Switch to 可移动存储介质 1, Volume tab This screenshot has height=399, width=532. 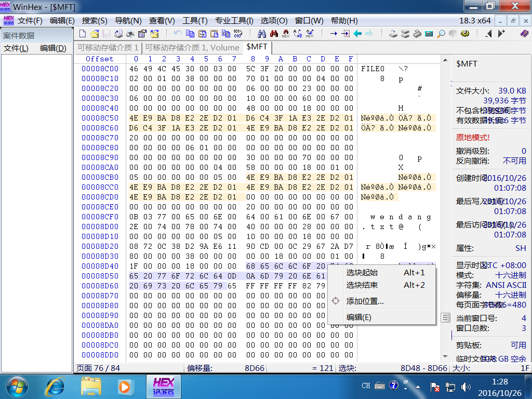[192, 47]
